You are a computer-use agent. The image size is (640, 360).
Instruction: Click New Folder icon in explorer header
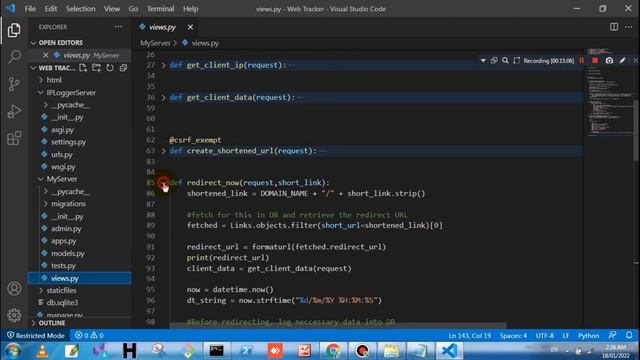[x=96, y=68]
